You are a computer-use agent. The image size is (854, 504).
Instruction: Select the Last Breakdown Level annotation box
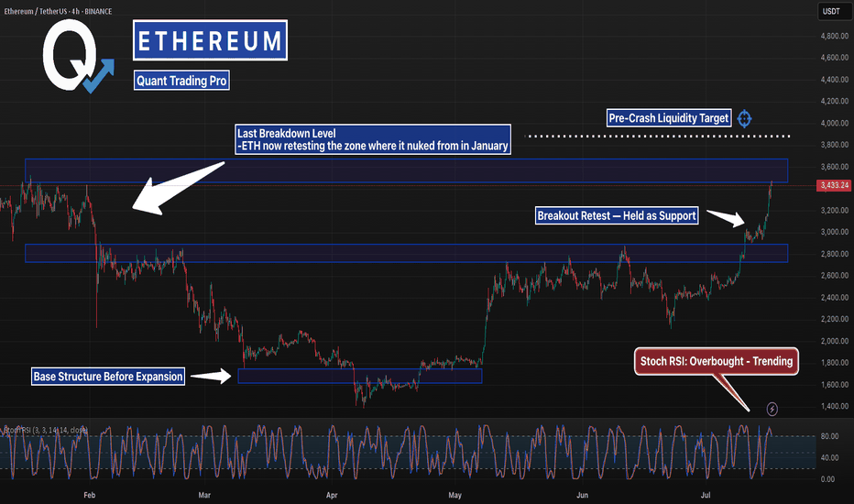click(373, 139)
